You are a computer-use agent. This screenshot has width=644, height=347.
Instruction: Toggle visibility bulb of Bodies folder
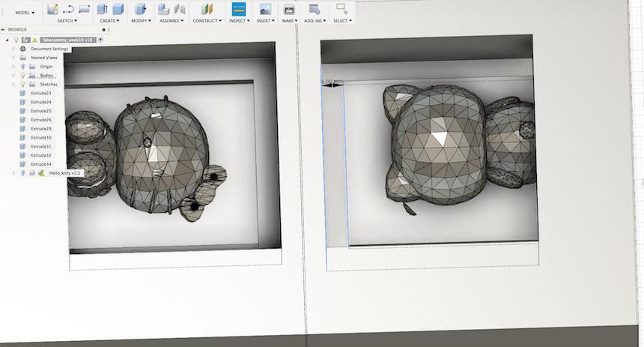tap(23, 76)
